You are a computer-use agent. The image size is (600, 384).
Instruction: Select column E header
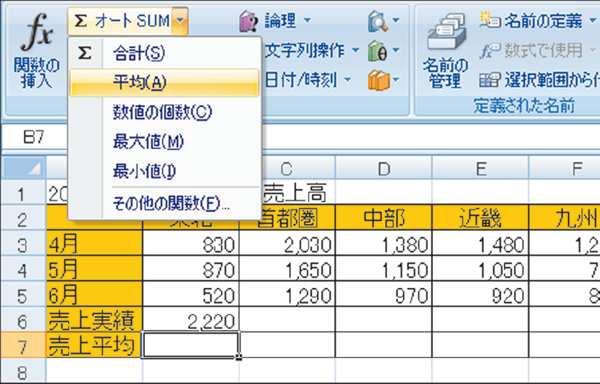(481, 169)
